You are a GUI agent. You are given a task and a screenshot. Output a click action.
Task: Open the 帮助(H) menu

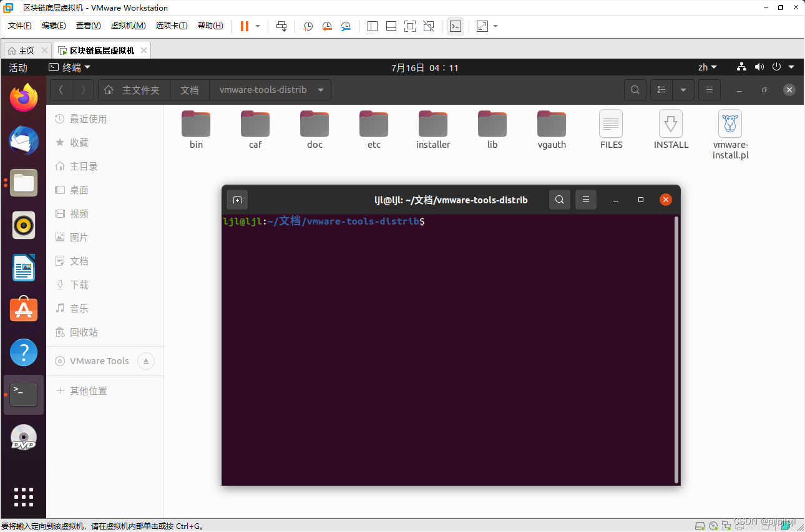coord(210,26)
